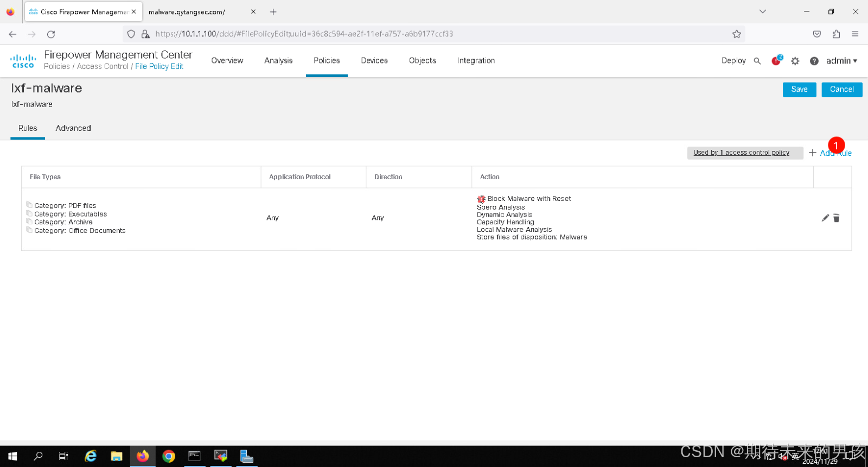Click the lxf-malware policy name heading
Viewport: 868px width, 467px height.
47,88
